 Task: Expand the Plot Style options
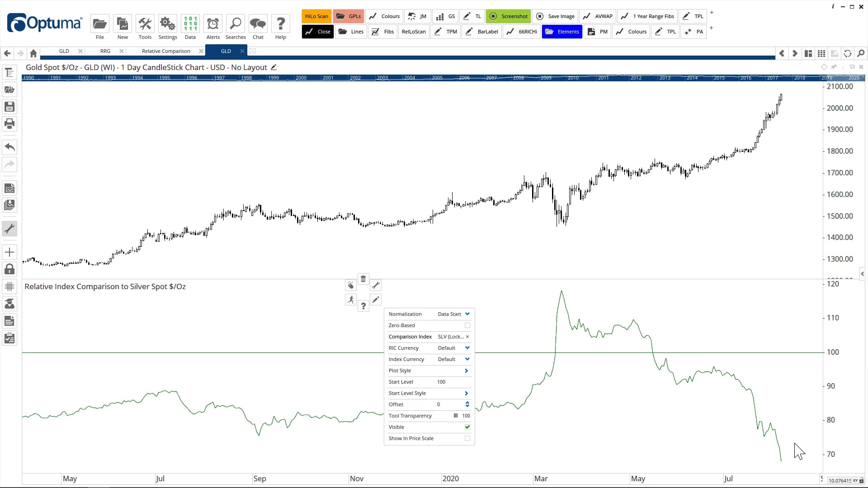point(467,371)
